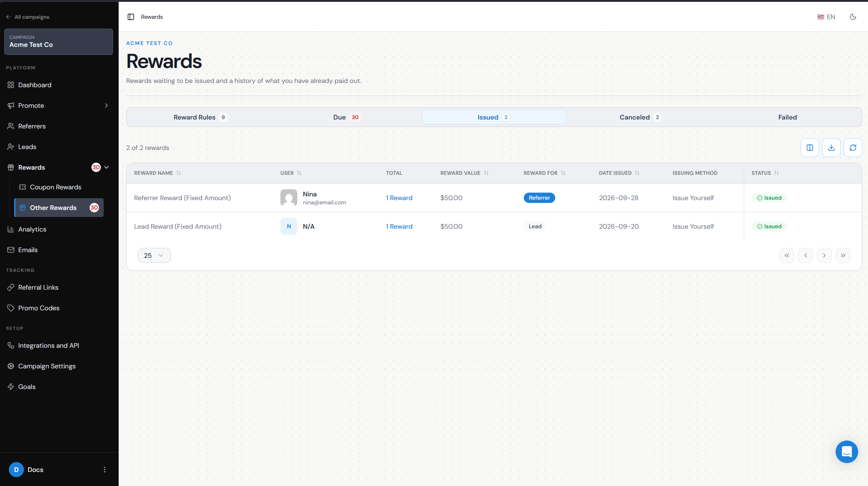Open the EN language selector
The width and height of the screenshot is (868, 486).
(x=826, y=17)
